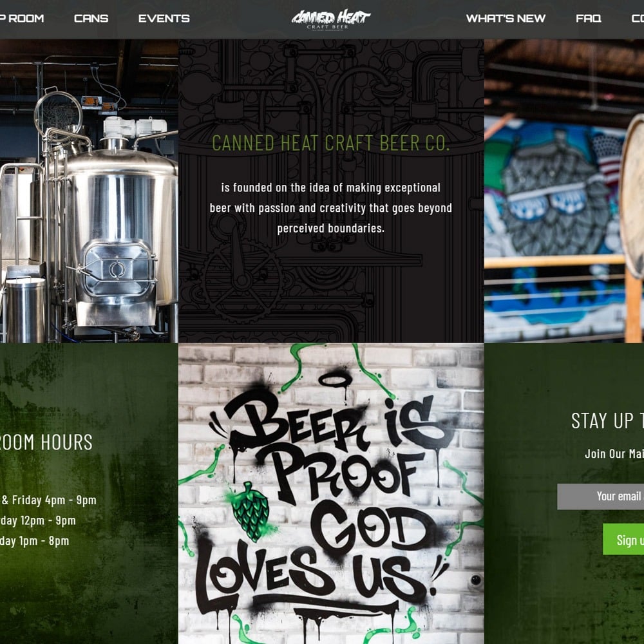
Task: Go to the WHAT'S NEW page
Action: [x=506, y=19]
